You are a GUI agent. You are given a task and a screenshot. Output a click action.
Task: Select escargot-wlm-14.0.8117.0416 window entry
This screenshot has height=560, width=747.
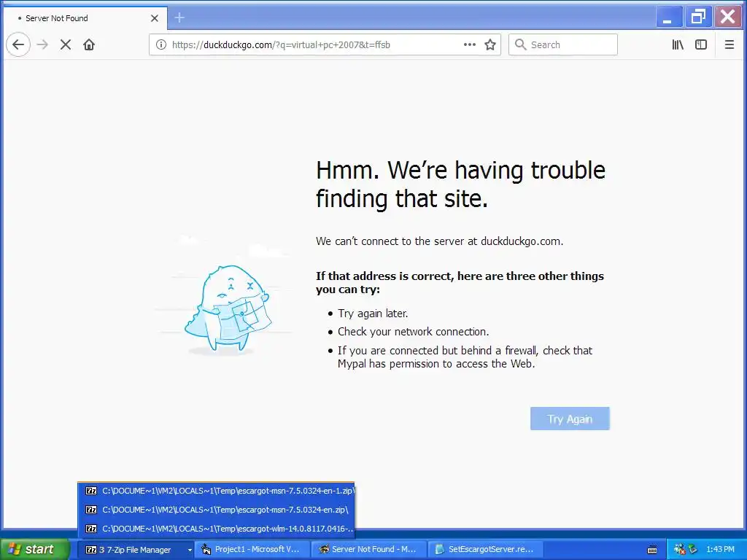216,529
